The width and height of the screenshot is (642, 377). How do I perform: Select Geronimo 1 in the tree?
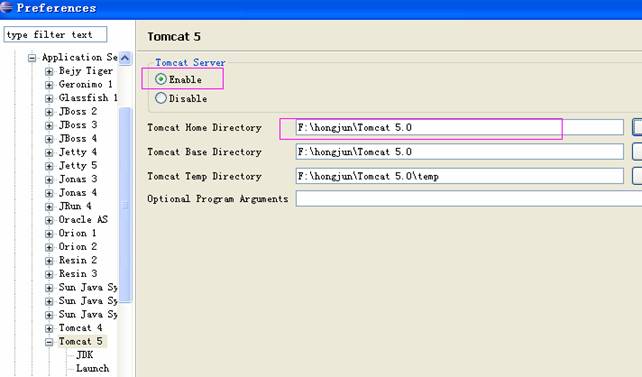[86, 84]
